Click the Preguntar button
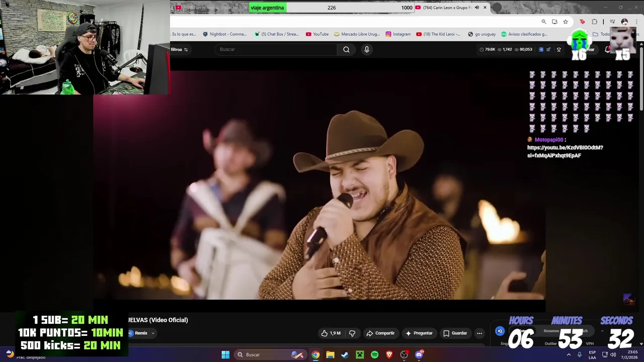This screenshot has height=362, width=644. (419, 333)
